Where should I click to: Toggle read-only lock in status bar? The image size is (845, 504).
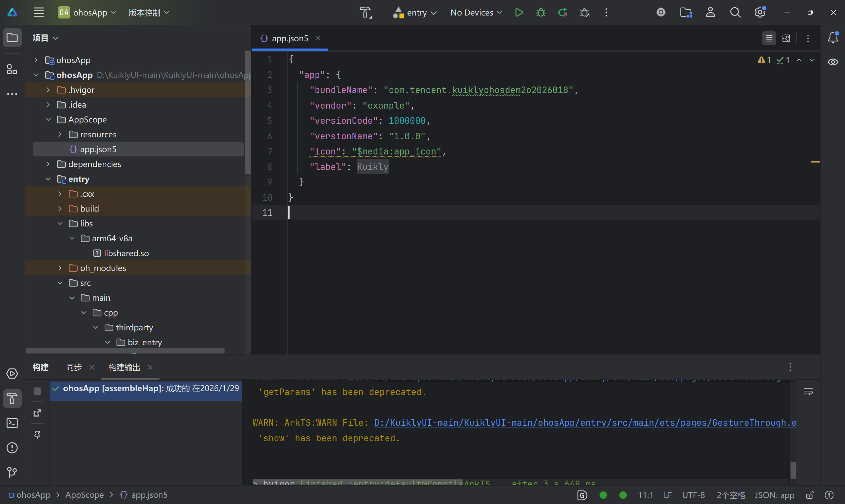(x=810, y=495)
